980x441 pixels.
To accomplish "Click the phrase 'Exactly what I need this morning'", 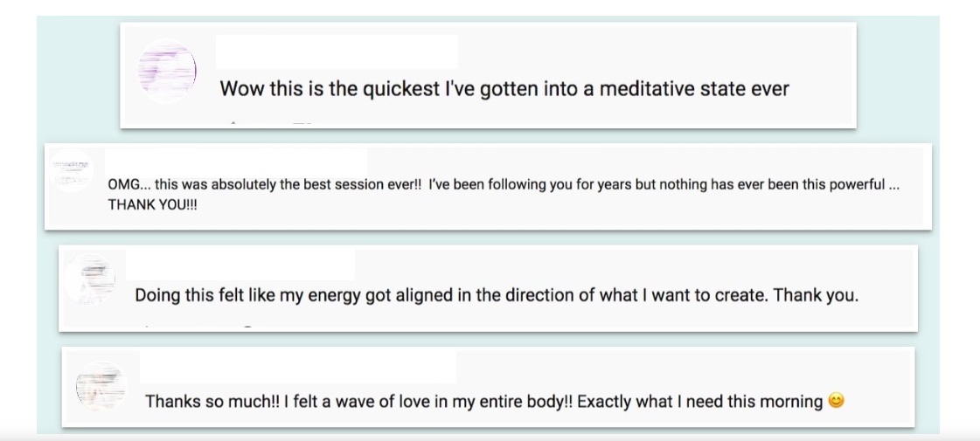I will (x=700, y=401).
